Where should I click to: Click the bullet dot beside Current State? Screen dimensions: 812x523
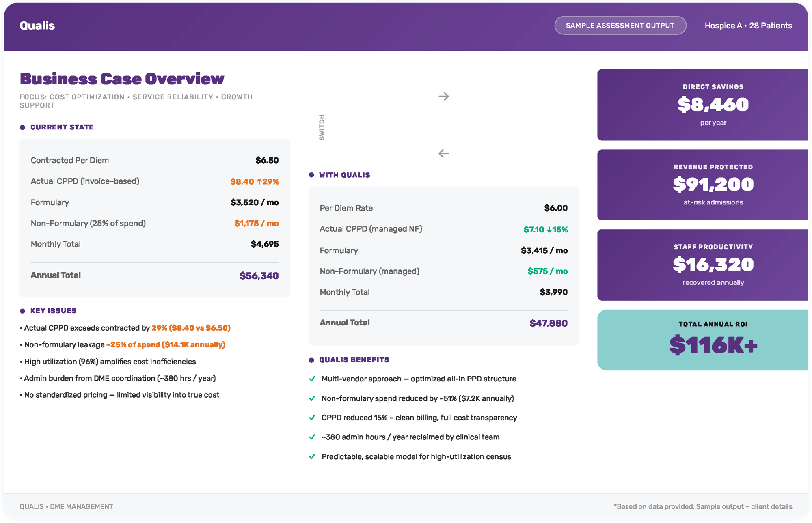point(22,127)
